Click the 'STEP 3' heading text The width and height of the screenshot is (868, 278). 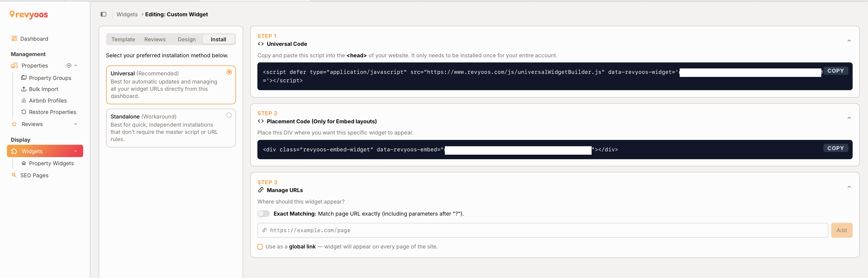(267, 182)
